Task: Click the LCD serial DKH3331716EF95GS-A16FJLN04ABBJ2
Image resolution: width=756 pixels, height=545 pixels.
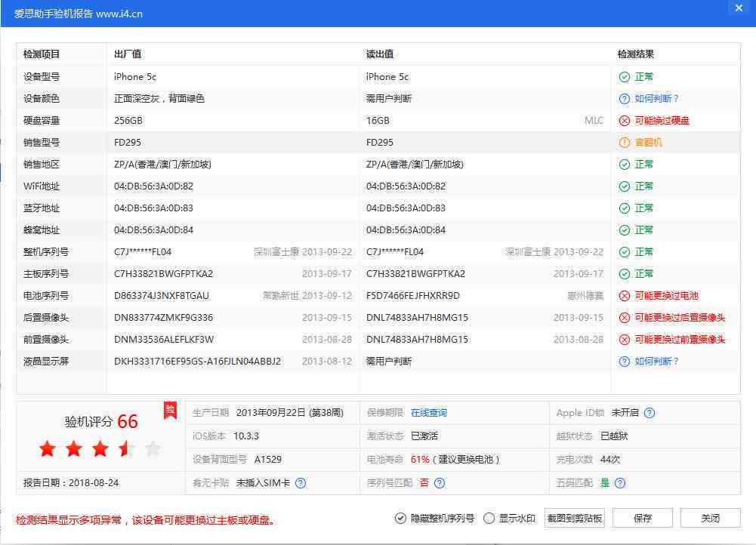Action: pos(197,362)
